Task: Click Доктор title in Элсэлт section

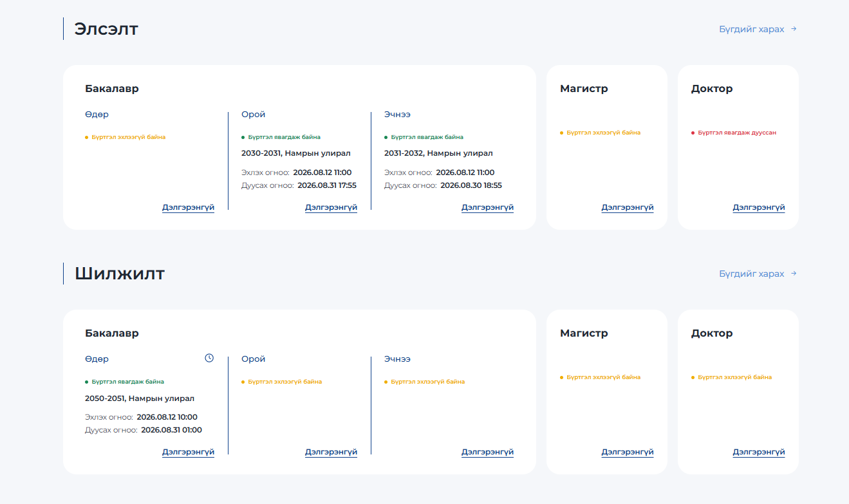Action: [x=712, y=89]
